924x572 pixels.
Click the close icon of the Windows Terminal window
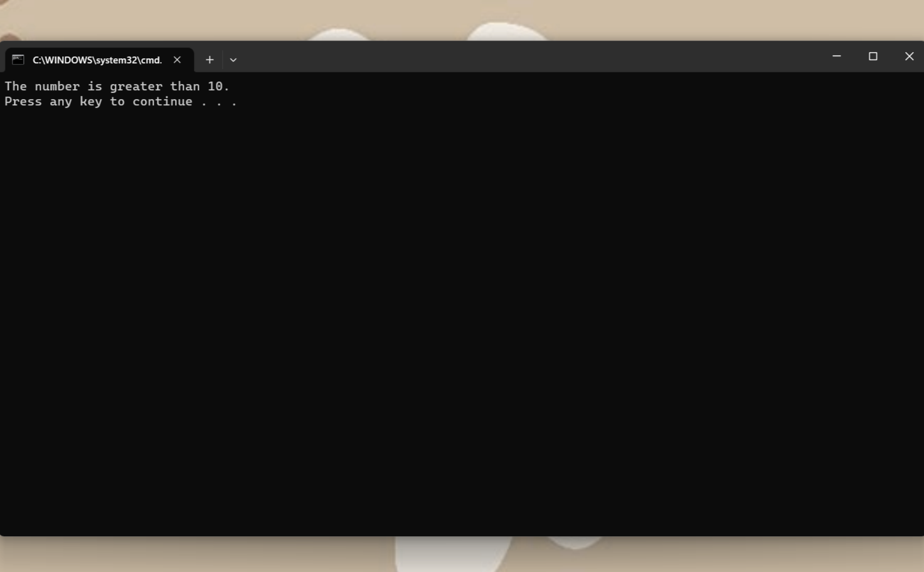coord(909,56)
